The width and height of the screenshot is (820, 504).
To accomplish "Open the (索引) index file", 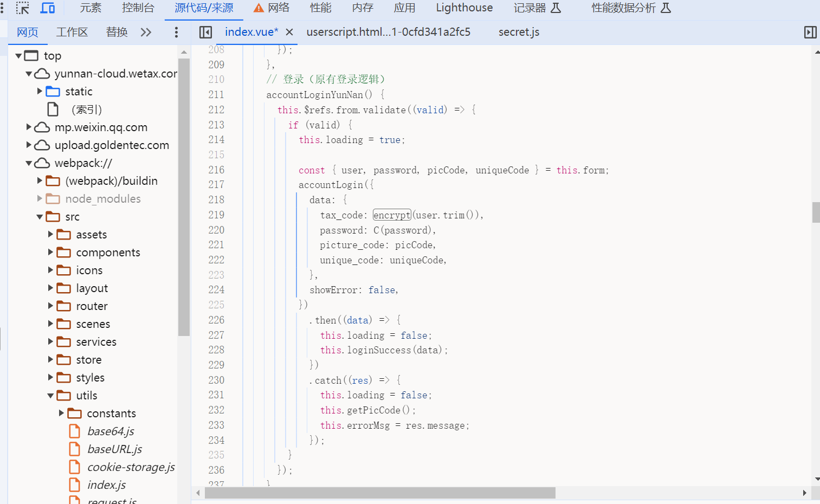I will tap(87, 109).
